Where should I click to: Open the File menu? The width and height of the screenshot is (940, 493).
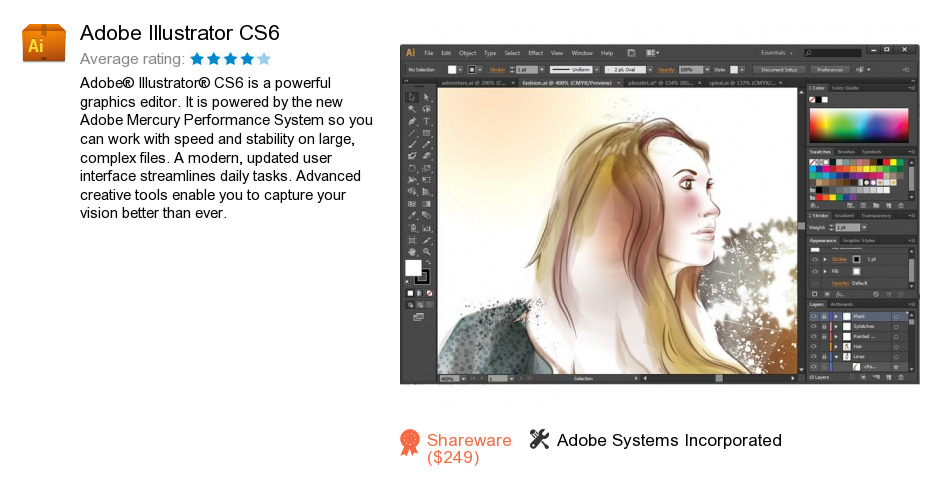click(x=429, y=53)
